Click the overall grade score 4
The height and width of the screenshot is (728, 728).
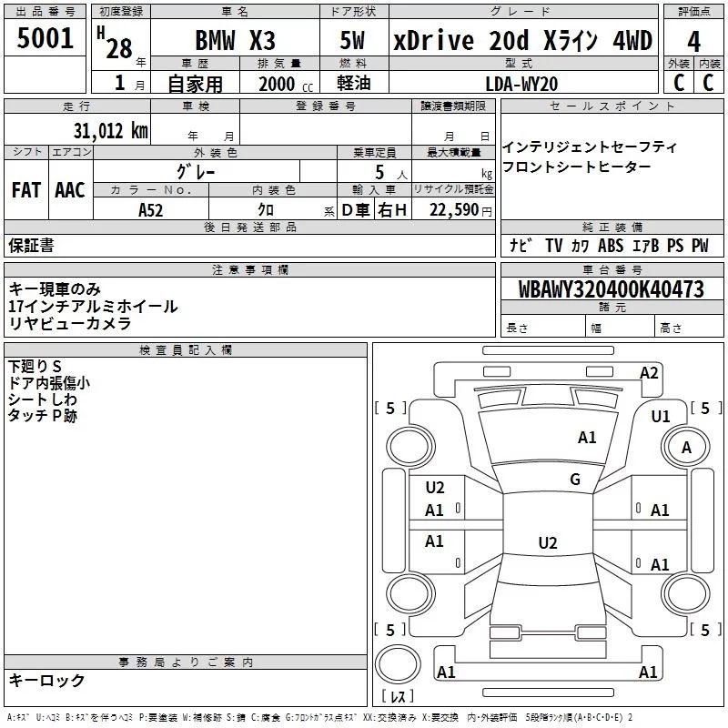point(693,41)
